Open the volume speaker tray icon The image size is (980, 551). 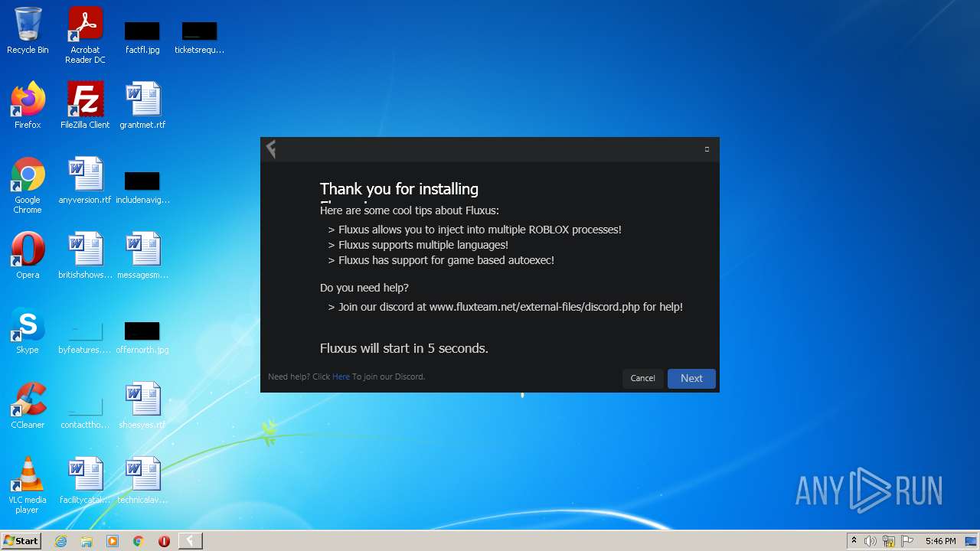coord(871,541)
